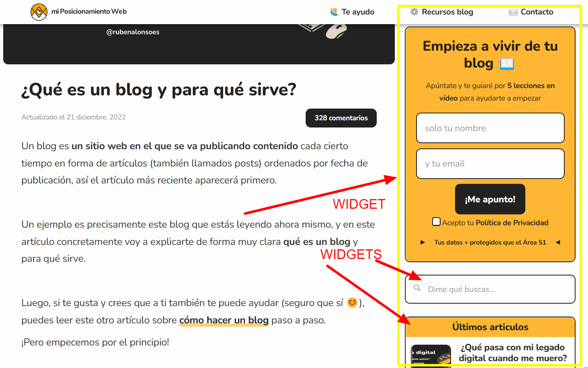Click the open book emoji in sidebar heading

(x=507, y=63)
